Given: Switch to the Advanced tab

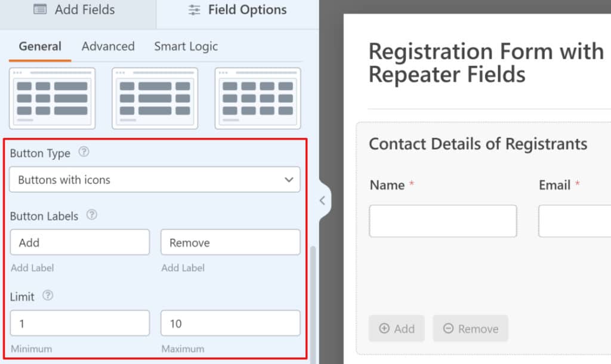Looking at the screenshot, I should (x=108, y=46).
